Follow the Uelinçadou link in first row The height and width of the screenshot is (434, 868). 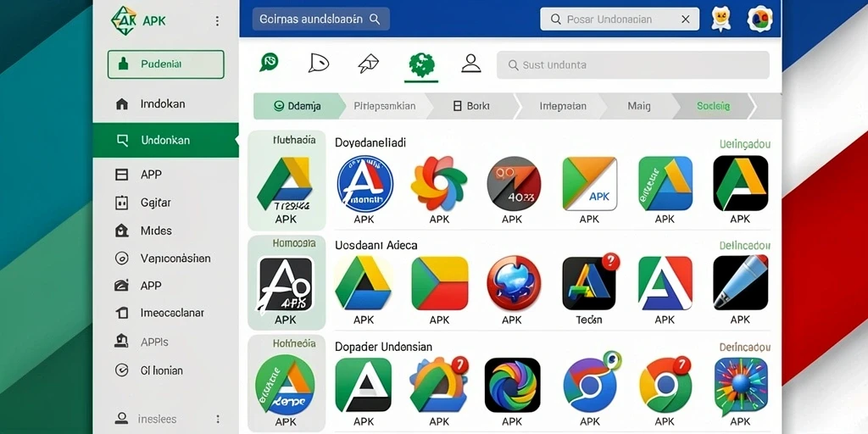[x=744, y=144]
